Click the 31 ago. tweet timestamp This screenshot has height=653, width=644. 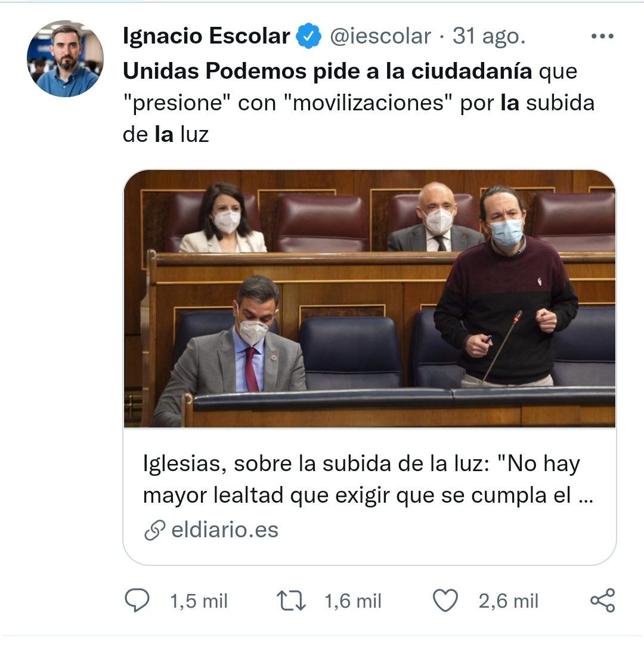tap(489, 36)
